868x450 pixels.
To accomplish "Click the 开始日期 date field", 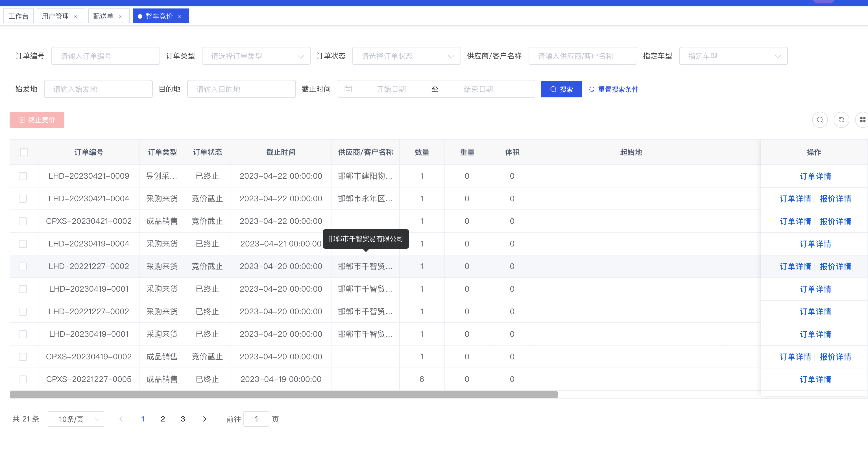I will click(391, 89).
